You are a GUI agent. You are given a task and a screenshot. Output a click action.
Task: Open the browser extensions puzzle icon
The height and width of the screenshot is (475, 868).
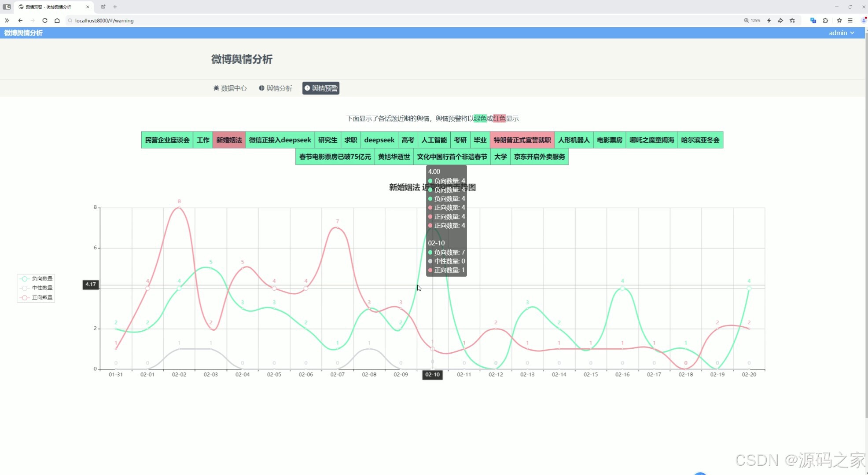tap(825, 20)
